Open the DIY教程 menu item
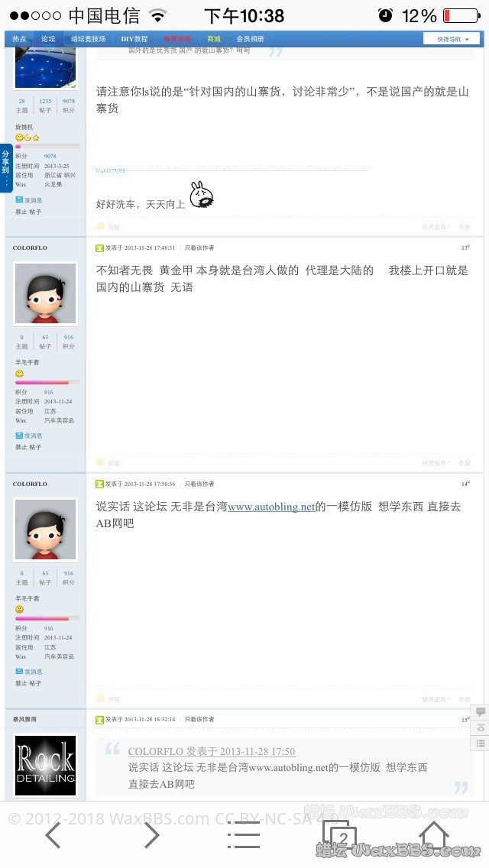 (x=134, y=39)
